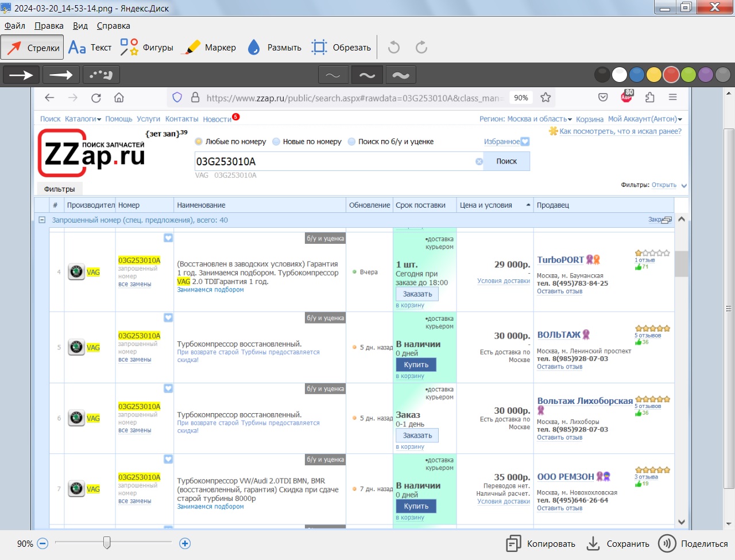Pick the black color swatch
The height and width of the screenshot is (560, 735).
point(602,75)
